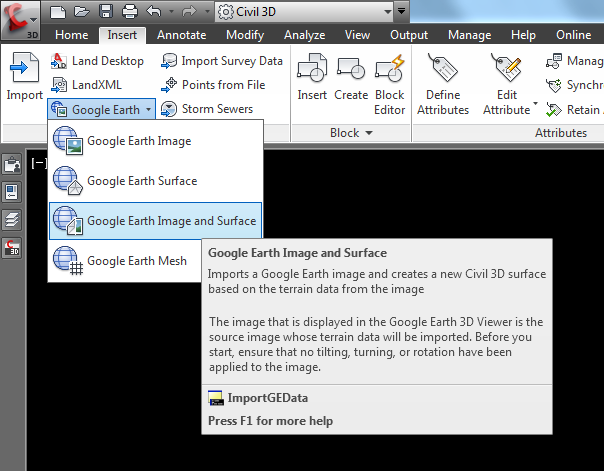
Task: Expand the Undo history dropdown arrow
Action: click(x=171, y=12)
